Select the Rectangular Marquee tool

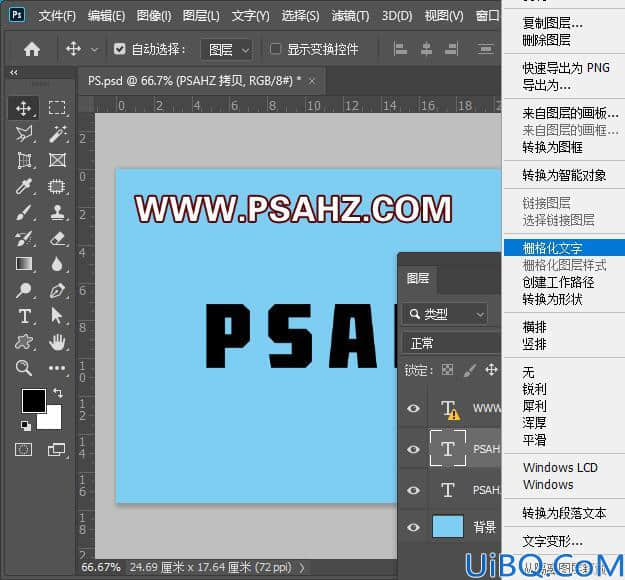pyautogui.click(x=57, y=108)
